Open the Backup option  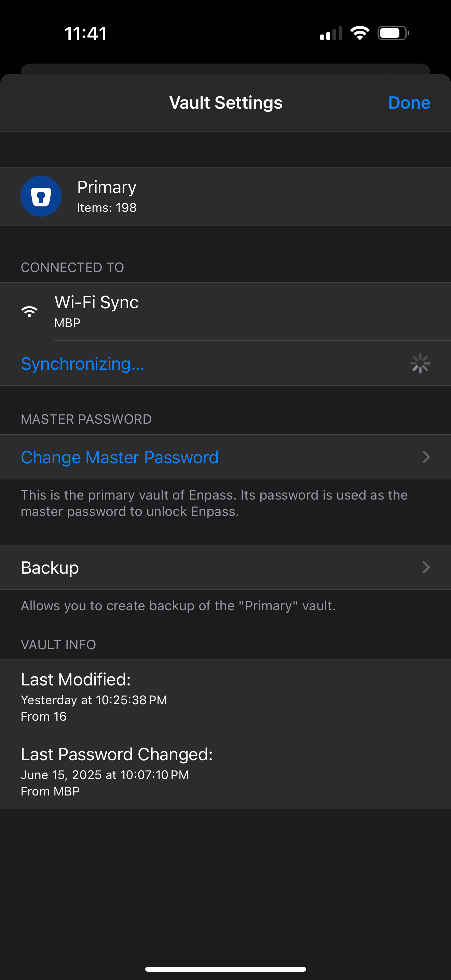50,567
